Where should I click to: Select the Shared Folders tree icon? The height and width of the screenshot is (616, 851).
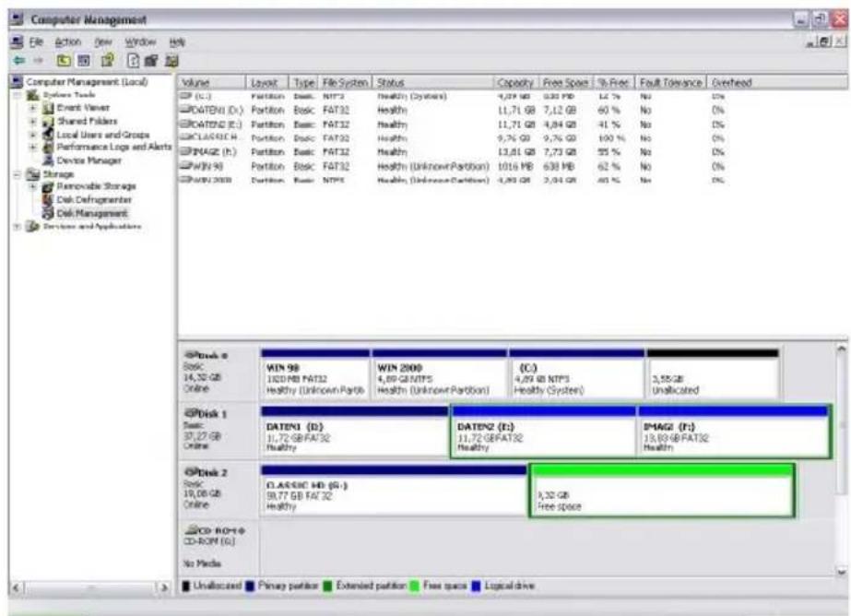coord(48,122)
